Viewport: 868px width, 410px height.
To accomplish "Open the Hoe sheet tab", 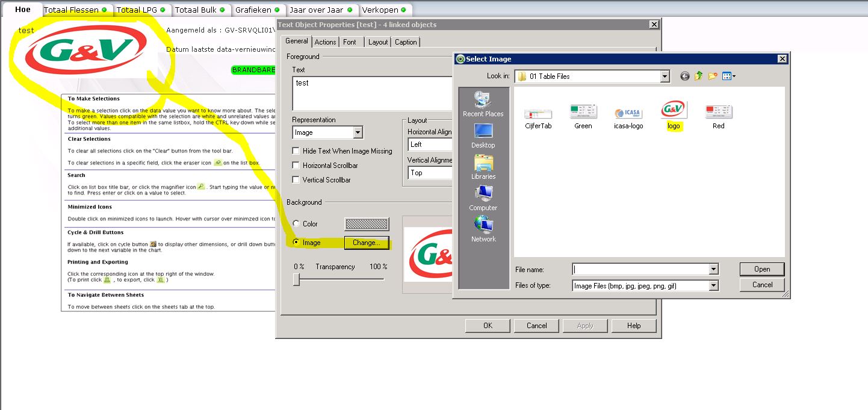I will click(23, 9).
